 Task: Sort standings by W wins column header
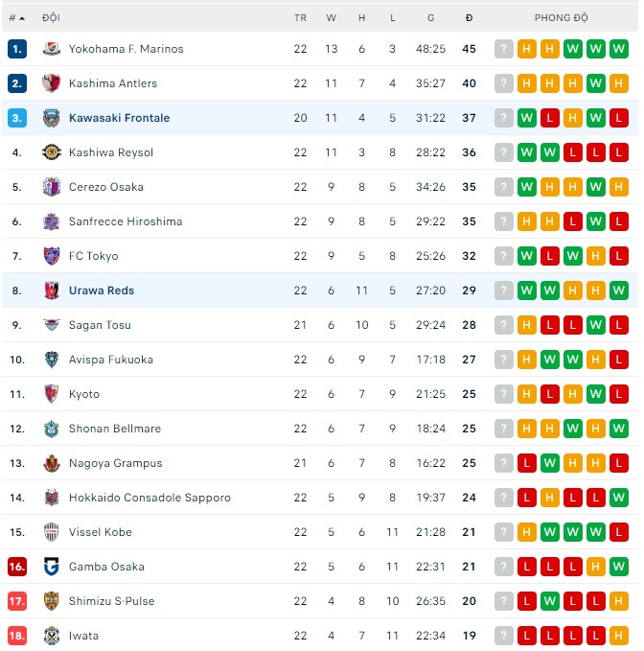[x=332, y=18]
